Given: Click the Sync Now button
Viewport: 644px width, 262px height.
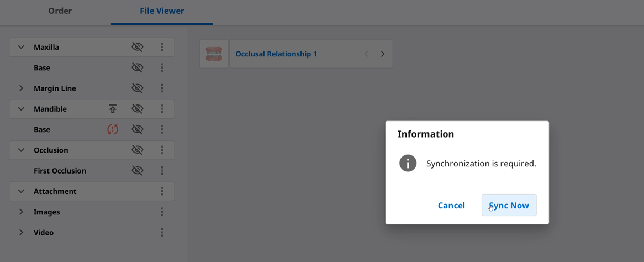Looking at the screenshot, I should [x=509, y=205].
